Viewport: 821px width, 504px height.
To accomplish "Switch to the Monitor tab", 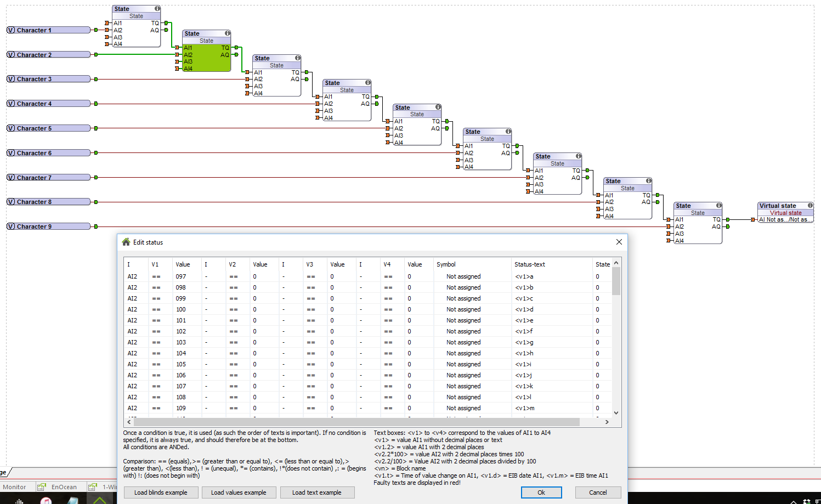I will pyautogui.click(x=15, y=487).
